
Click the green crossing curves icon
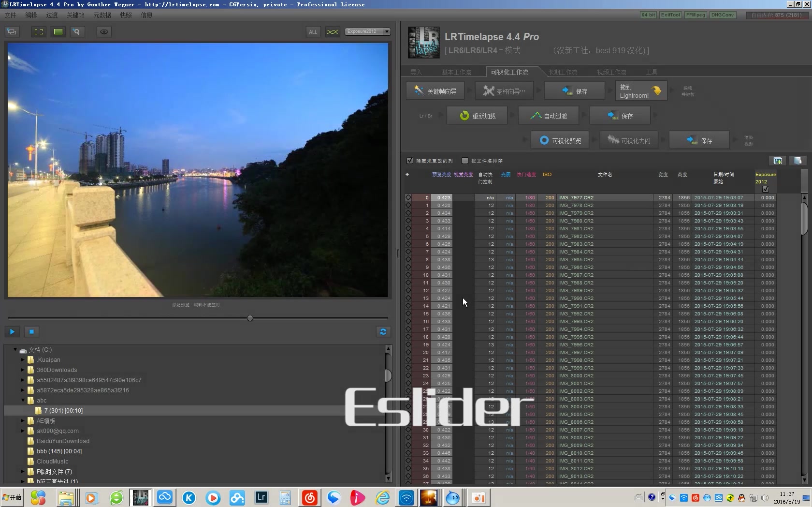tap(333, 32)
